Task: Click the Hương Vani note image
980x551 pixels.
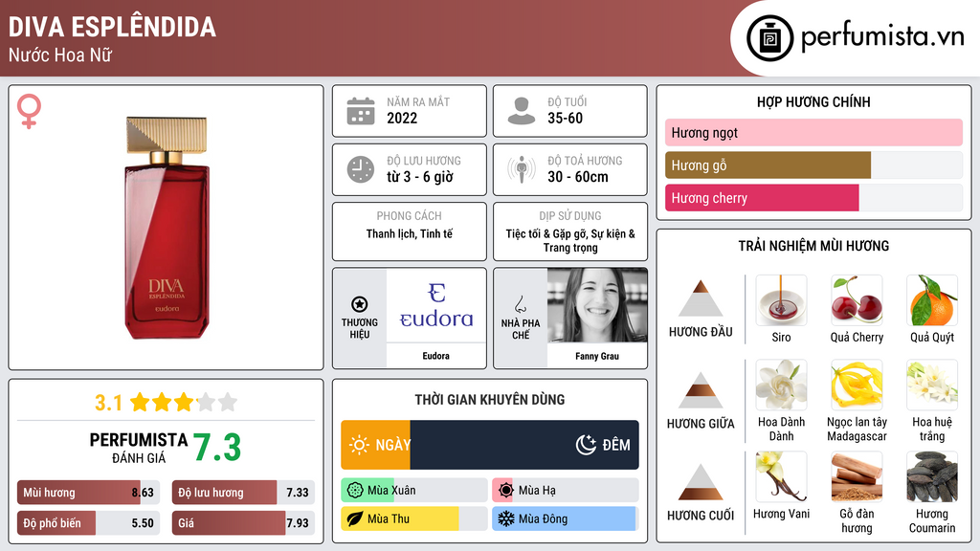Action: [781, 476]
